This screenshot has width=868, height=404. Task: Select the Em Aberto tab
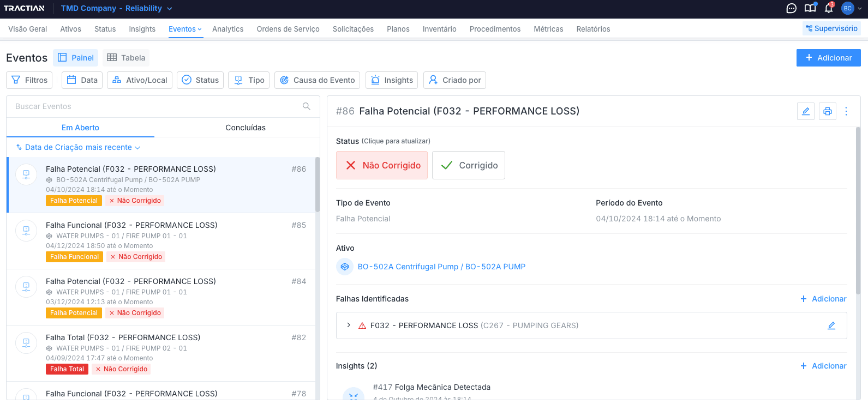point(80,128)
